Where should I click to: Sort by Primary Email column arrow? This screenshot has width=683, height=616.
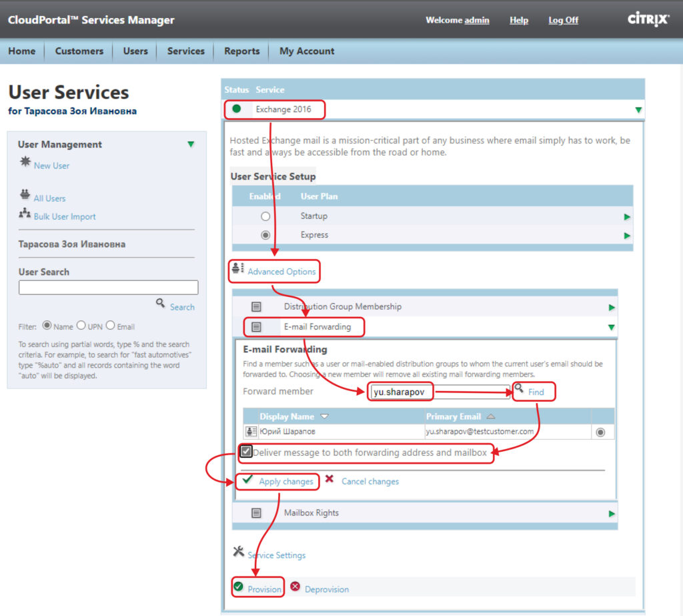tap(491, 416)
